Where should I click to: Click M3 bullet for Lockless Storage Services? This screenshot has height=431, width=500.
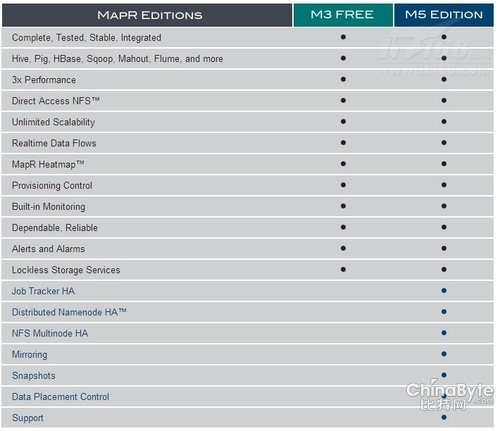pos(343,269)
